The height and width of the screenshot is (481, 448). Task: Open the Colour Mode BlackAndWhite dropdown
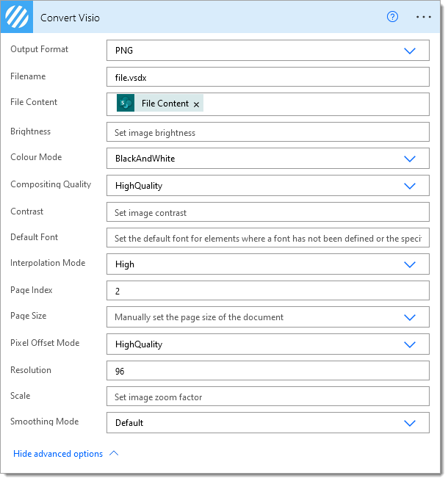(410, 159)
